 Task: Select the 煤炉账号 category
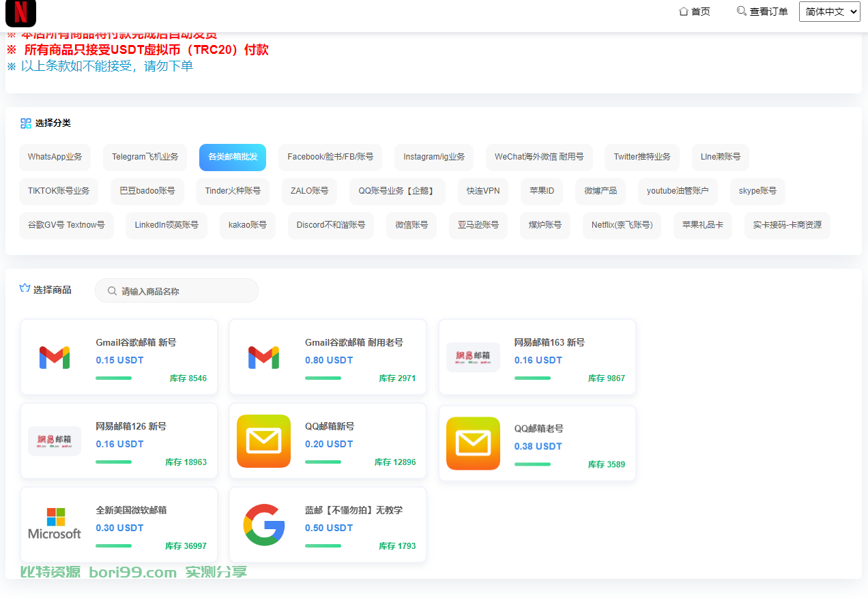545,225
